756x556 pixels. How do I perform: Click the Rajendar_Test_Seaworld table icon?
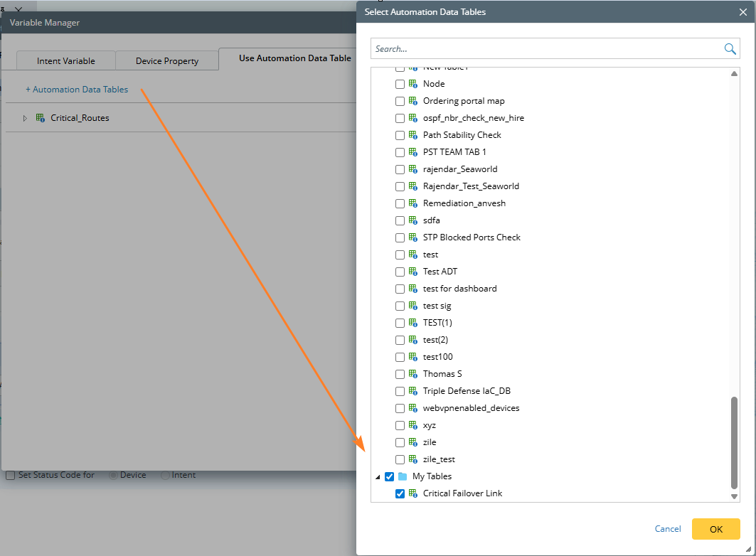tap(413, 186)
